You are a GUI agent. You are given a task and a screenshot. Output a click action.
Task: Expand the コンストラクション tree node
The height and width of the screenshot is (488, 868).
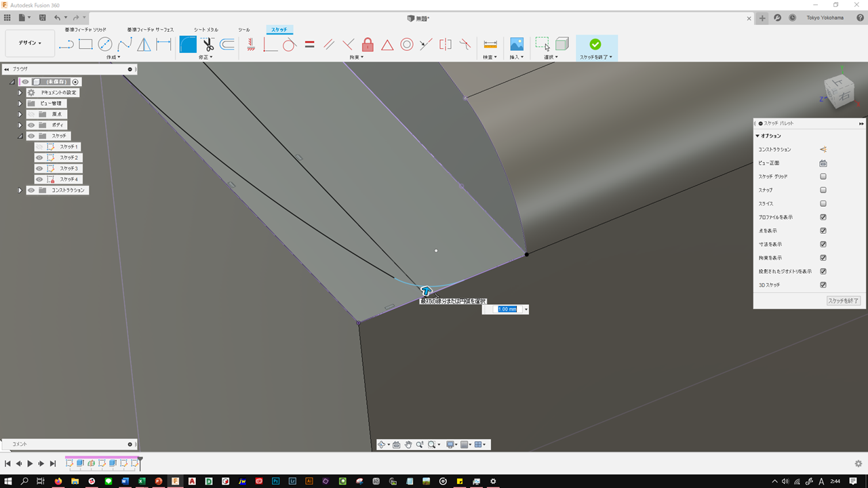point(20,190)
